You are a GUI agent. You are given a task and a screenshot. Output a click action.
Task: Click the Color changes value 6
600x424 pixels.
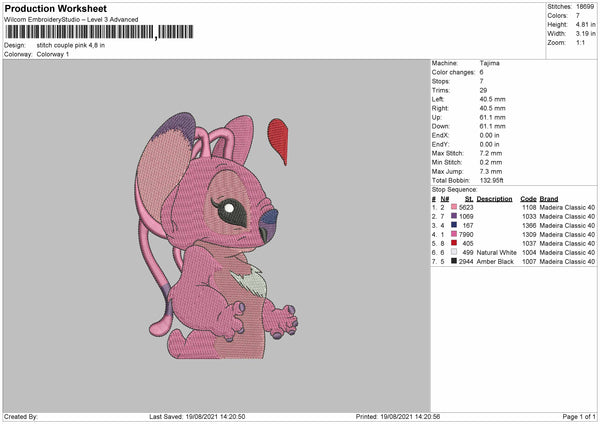click(481, 72)
